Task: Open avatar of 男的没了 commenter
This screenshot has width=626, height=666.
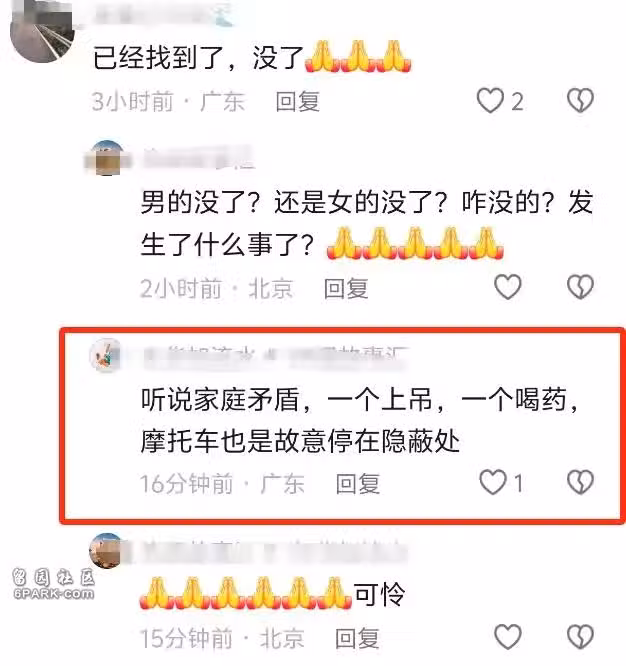Action: click(106, 158)
